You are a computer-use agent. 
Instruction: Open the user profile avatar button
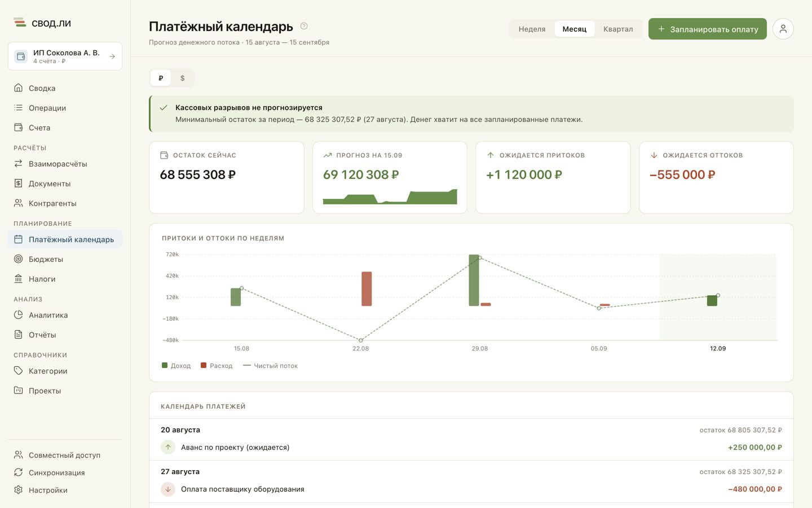click(783, 29)
